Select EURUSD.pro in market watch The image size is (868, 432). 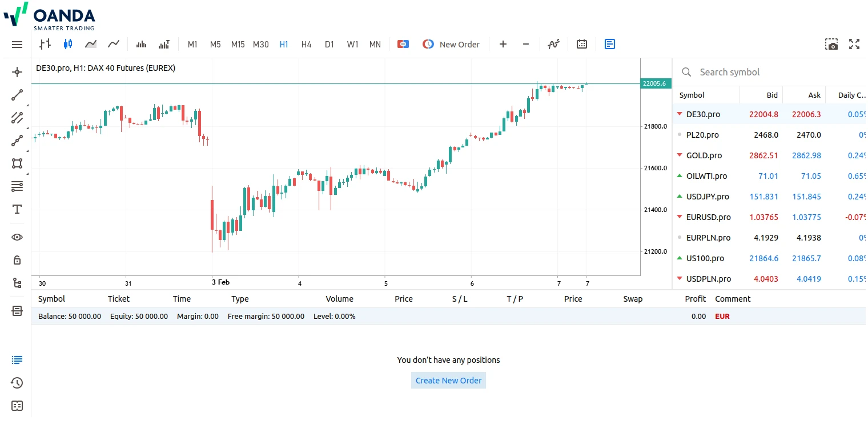pyautogui.click(x=770, y=217)
